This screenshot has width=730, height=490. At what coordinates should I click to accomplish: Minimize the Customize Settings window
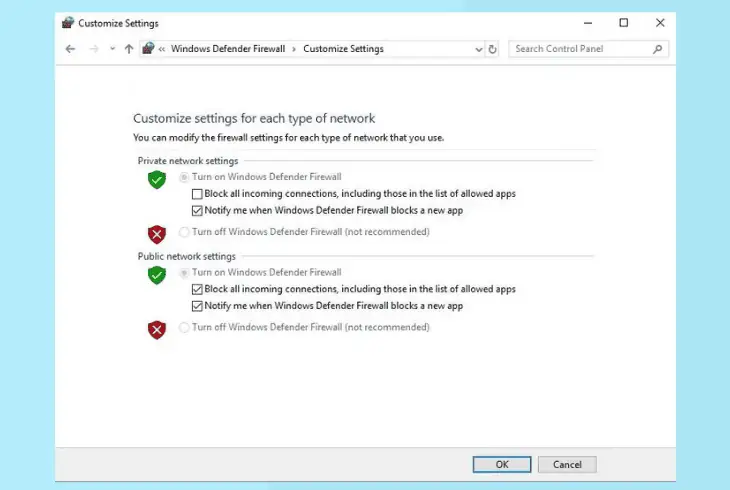coord(588,23)
